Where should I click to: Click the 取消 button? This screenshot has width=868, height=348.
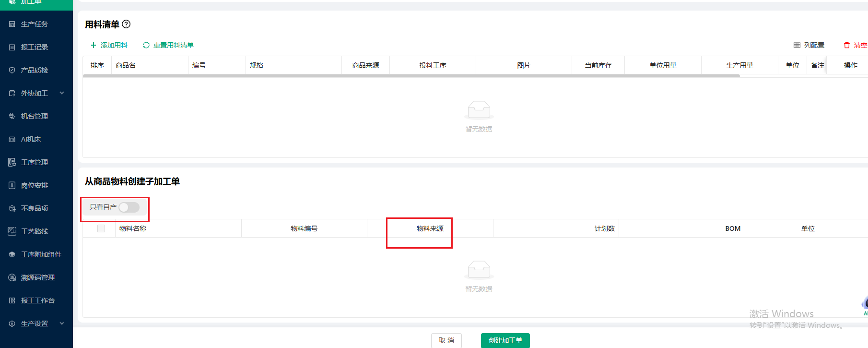pyautogui.click(x=446, y=340)
